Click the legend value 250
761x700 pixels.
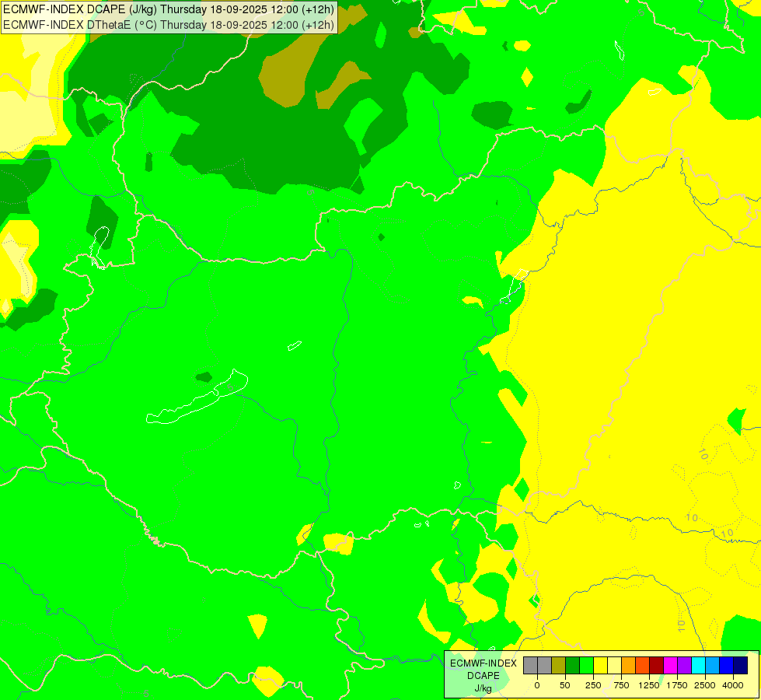click(x=593, y=685)
